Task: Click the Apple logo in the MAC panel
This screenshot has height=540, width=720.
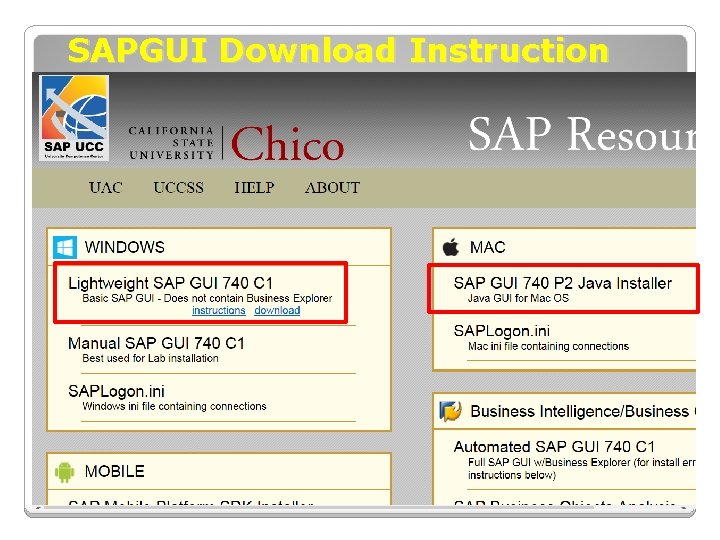Action: pos(450,247)
